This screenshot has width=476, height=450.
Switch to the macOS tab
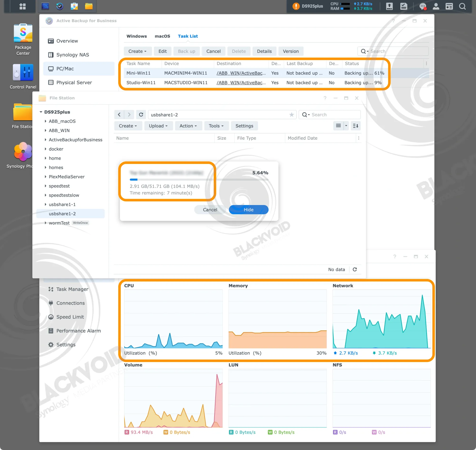pyautogui.click(x=162, y=36)
